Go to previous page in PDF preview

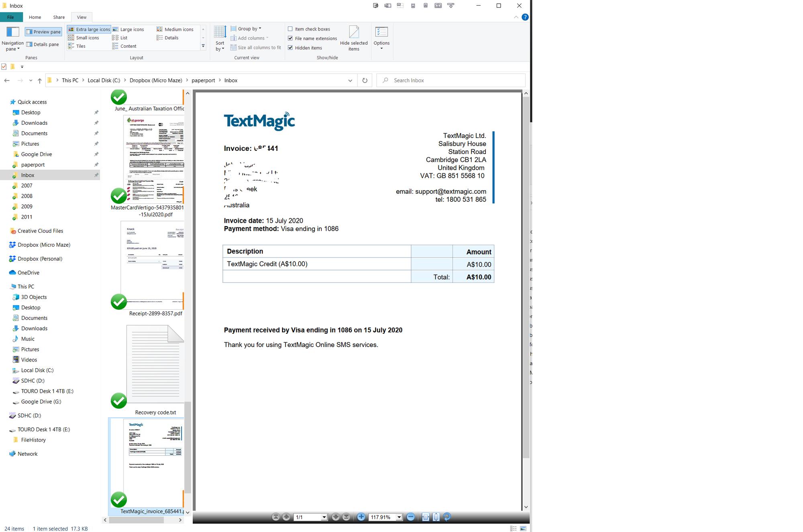[286, 517]
